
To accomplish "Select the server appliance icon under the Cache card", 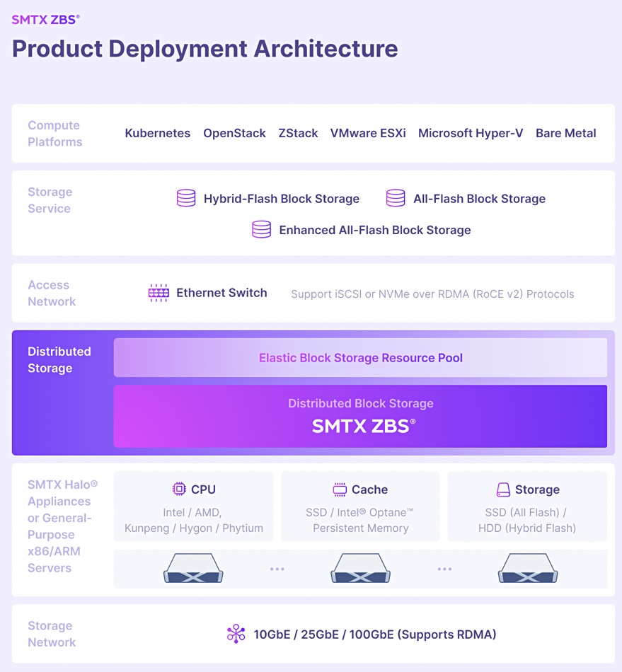I will [x=360, y=568].
